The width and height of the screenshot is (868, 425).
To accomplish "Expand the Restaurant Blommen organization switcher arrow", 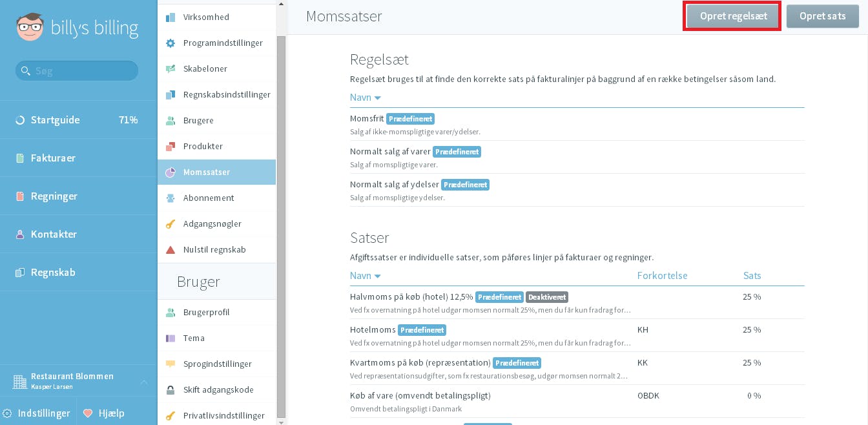I will (144, 382).
